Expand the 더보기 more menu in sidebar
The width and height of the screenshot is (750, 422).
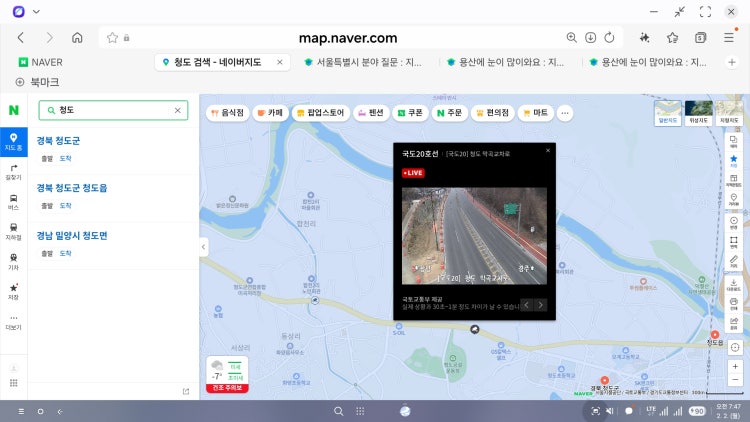pyautogui.click(x=13, y=321)
